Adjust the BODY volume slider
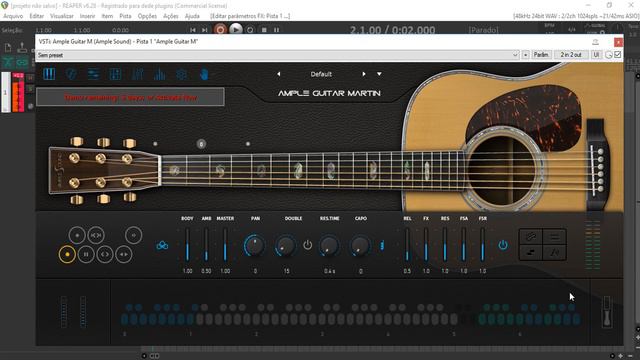Viewport: 640px width, 360px height. (187, 245)
